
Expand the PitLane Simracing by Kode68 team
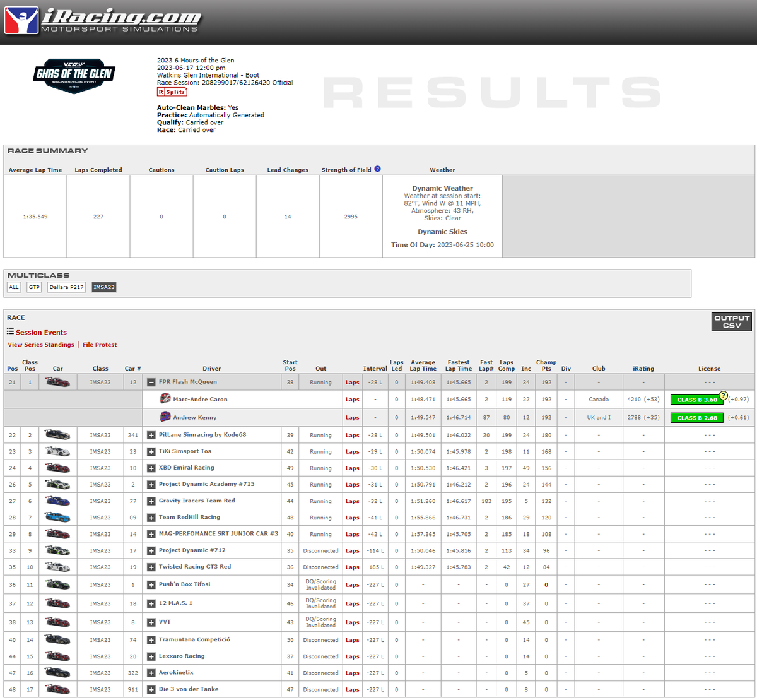click(x=151, y=435)
